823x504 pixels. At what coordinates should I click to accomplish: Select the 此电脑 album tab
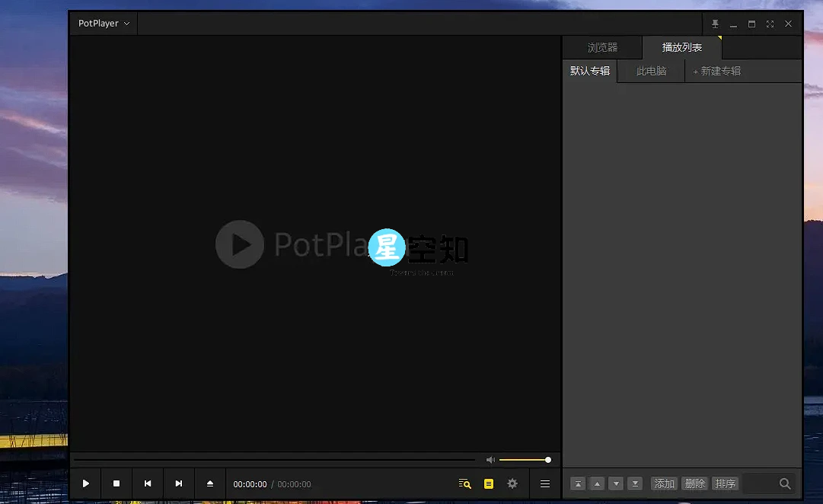[651, 71]
